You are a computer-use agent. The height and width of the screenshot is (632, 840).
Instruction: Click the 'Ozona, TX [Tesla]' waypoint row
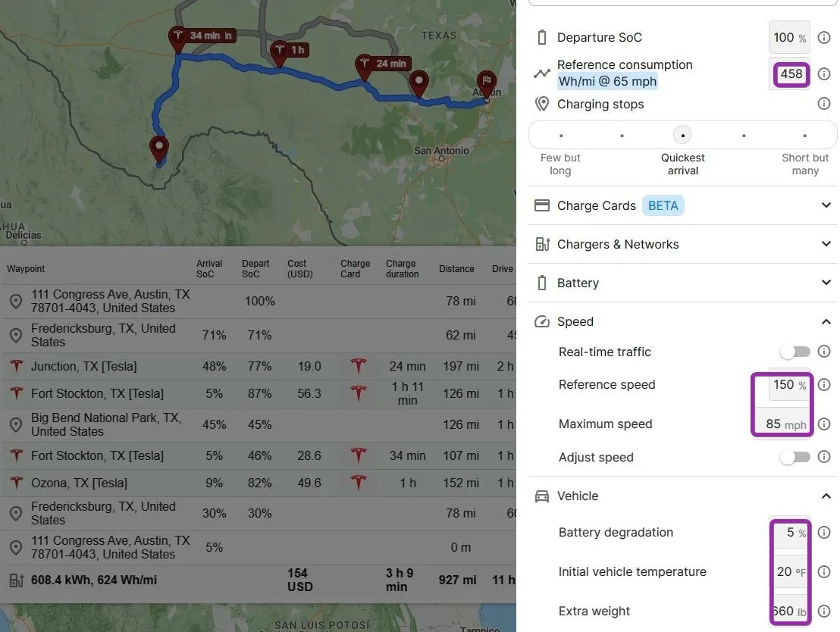point(258,483)
